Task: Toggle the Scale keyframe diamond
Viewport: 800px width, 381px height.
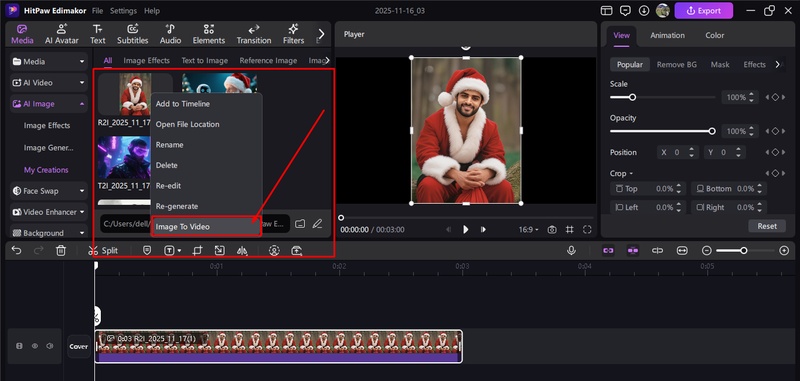Action: click(775, 97)
